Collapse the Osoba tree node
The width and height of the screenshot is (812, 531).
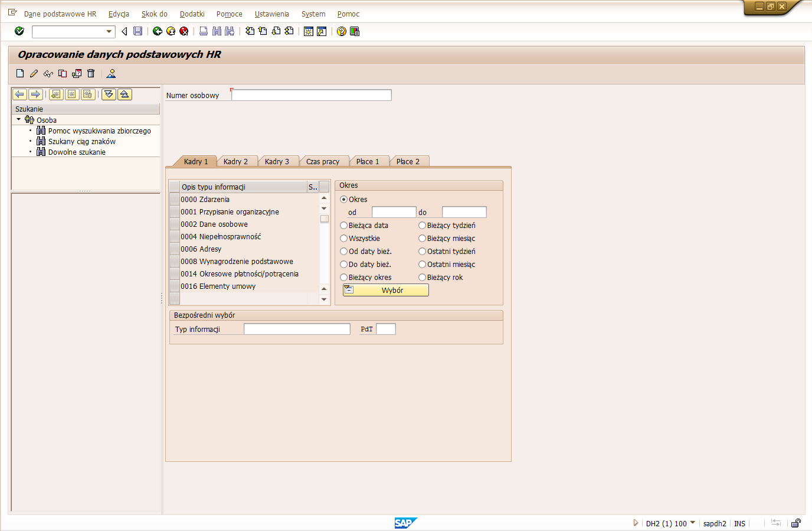(19, 119)
